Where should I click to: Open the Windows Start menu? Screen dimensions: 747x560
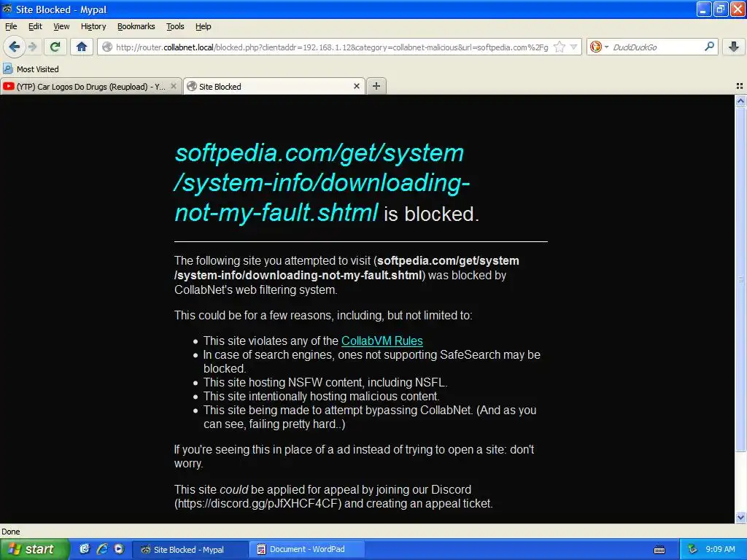(x=34, y=549)
